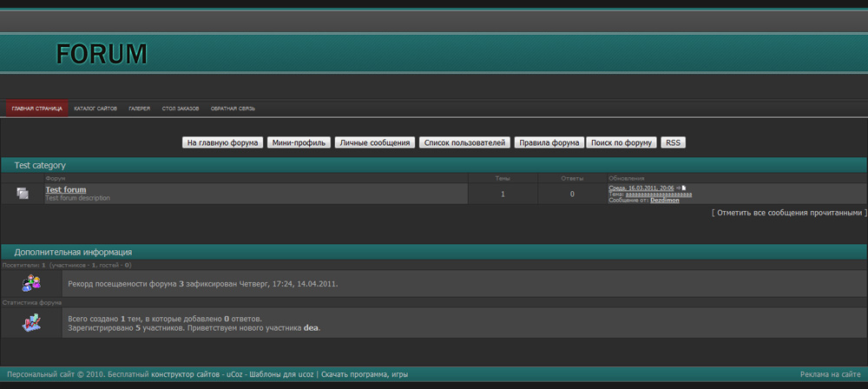Image resolution: width=868 pixels, height=389 pixels.
Task: Click Поиск по форуму button
Action: 621,142
